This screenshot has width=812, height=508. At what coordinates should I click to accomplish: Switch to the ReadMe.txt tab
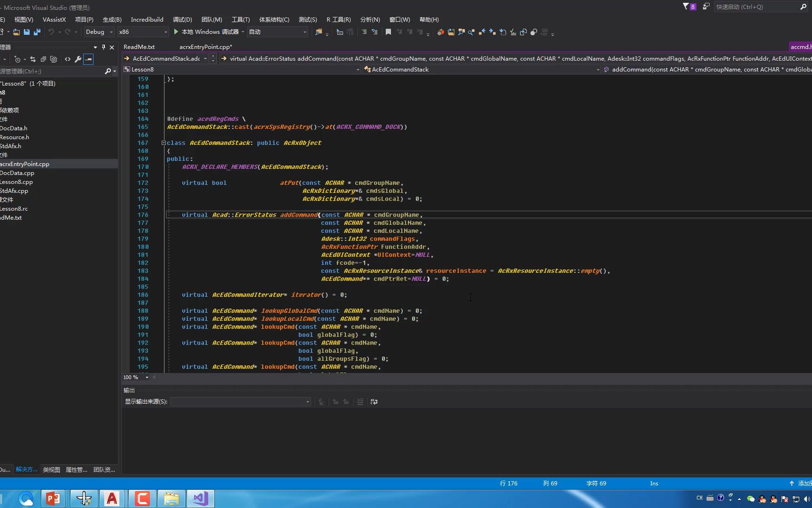tap(139, 47)
